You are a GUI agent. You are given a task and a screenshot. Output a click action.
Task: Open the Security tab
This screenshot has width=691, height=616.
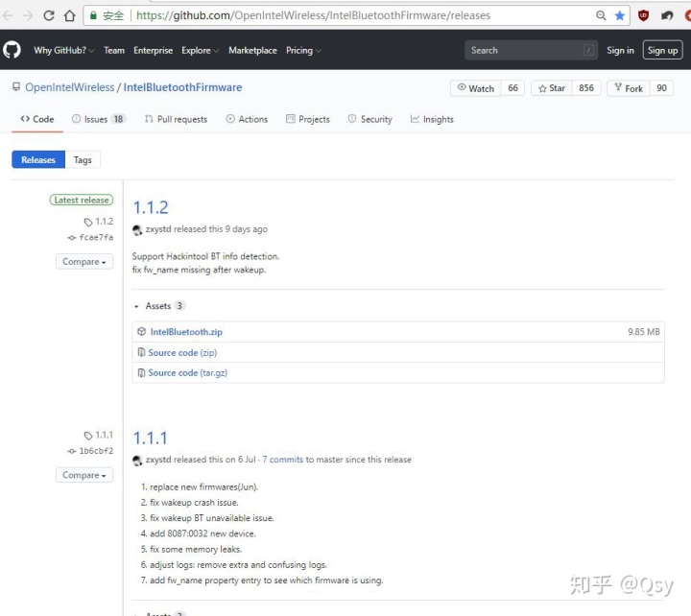click(x=369, y=119)
